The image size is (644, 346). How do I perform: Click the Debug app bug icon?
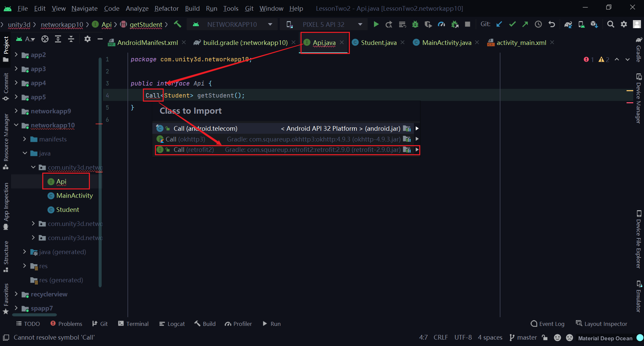pos(415,24)
